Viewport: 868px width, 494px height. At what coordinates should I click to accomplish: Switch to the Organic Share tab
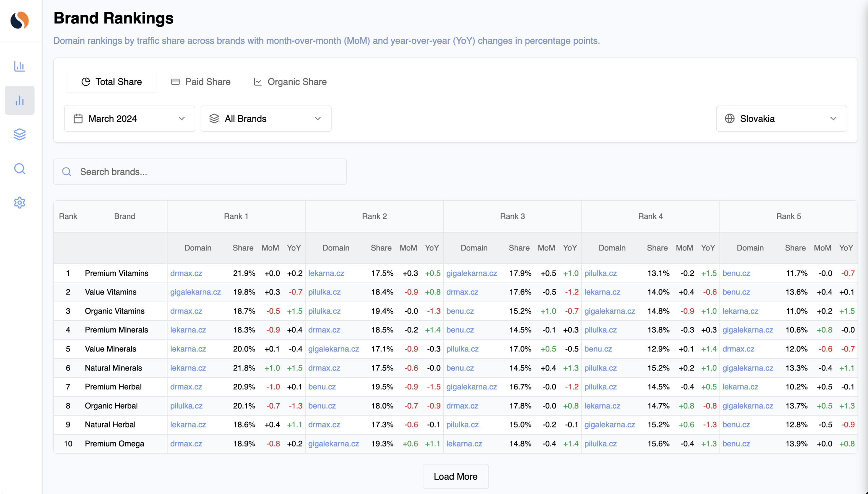[290, 82]
